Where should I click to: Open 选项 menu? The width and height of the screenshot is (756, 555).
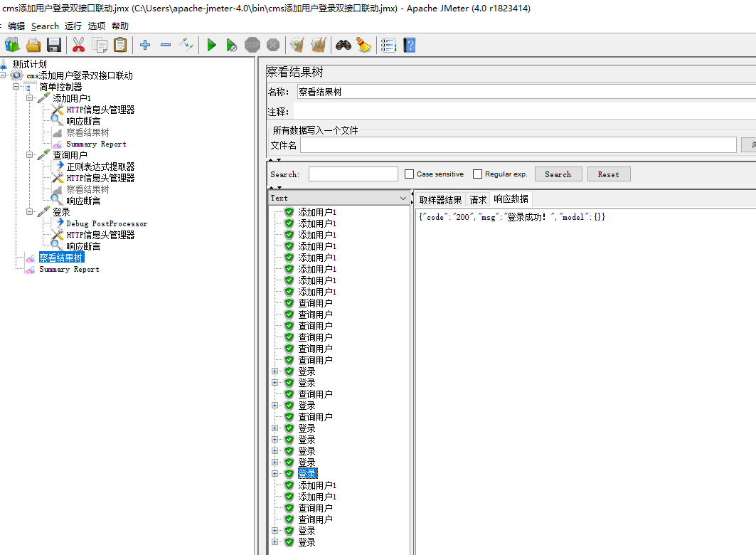[97, 26]
